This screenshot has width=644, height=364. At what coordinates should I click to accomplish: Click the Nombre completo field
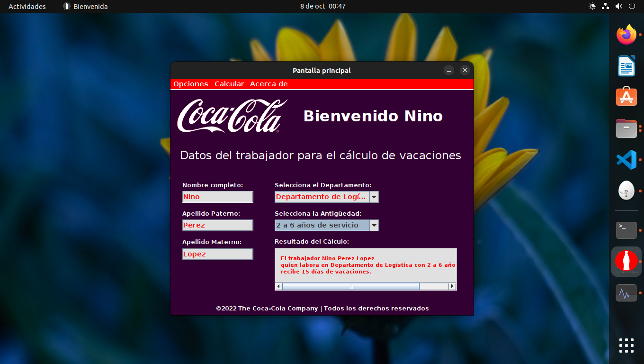tap(218, 197)
